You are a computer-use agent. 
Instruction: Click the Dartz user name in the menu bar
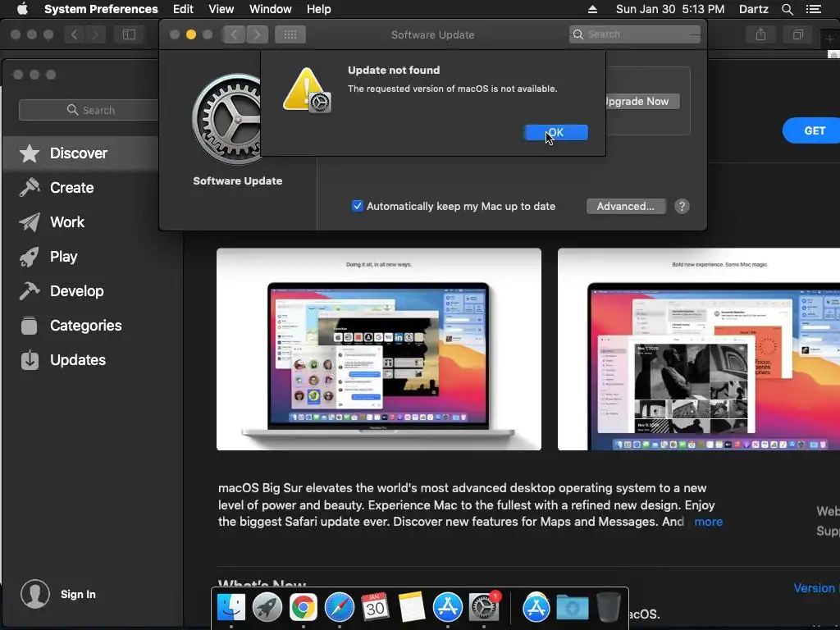753,9
